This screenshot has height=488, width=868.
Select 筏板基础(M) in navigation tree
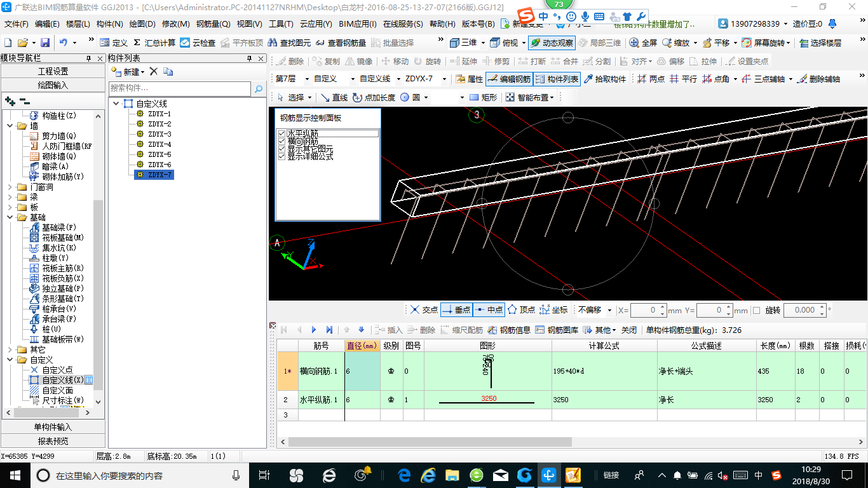(63, 238)
